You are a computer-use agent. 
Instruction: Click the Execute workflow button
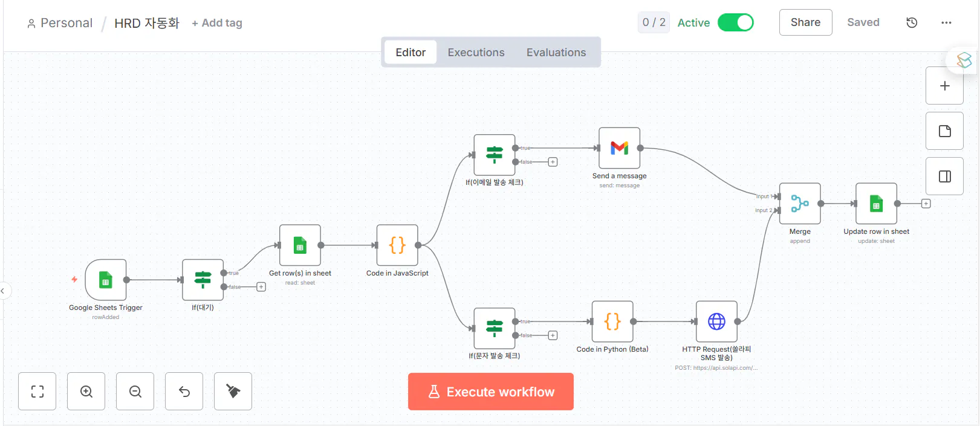(490, 392)
